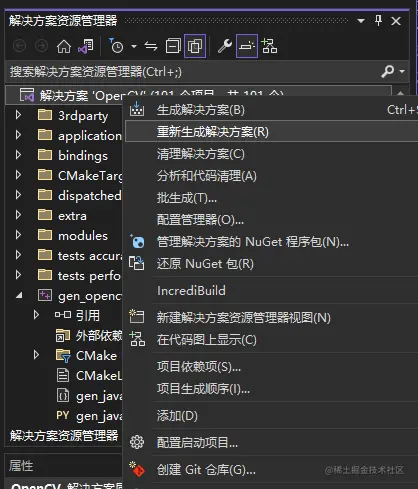Switch to the bottom 解决方案资源管理器 tab
The image size is (418, 489).
click(64, 435)
